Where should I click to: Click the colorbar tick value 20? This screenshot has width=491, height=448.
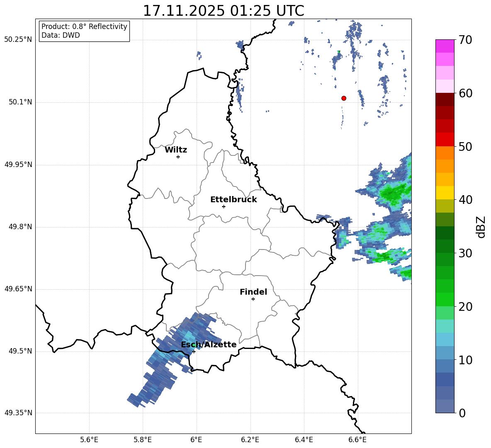click(x=465, y=307)
